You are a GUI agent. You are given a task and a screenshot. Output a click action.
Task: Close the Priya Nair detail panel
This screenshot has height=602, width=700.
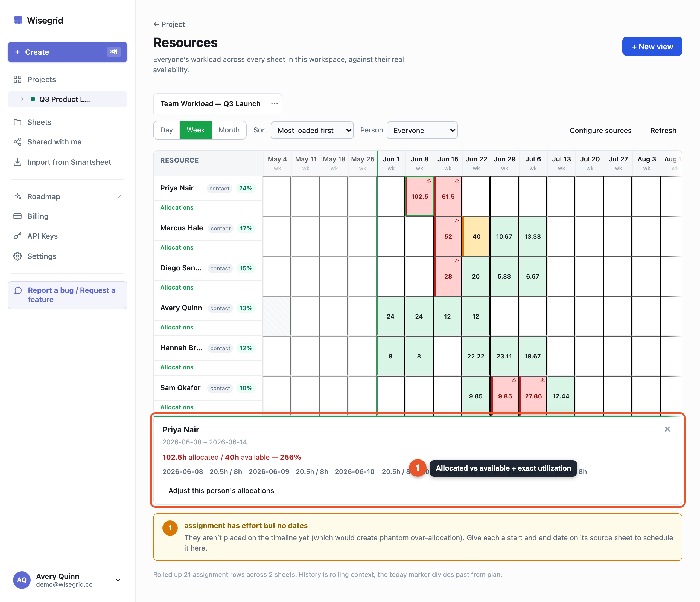click(x=667, y=429)
